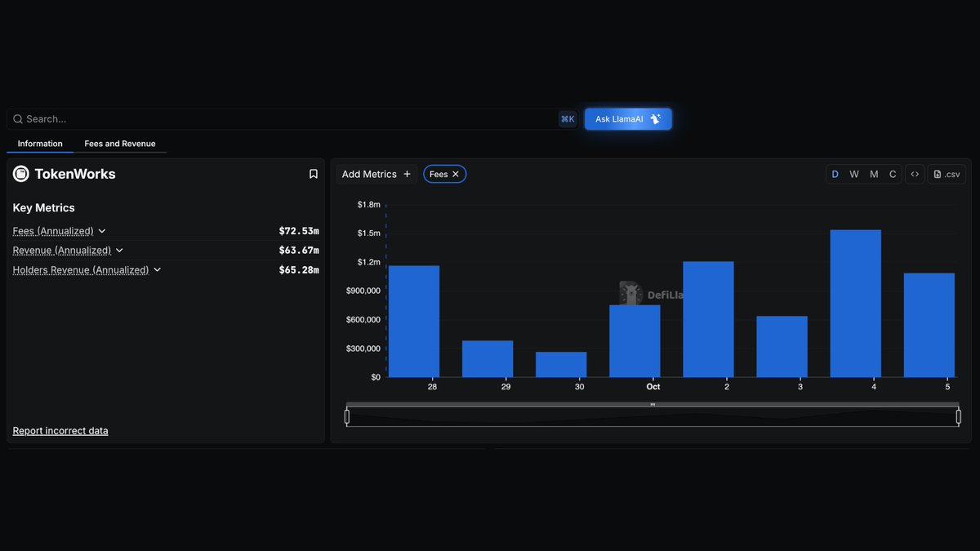Screen dimensions: 980x551
Task: Click the $1.8m axis label
Action: coord(369,205)
